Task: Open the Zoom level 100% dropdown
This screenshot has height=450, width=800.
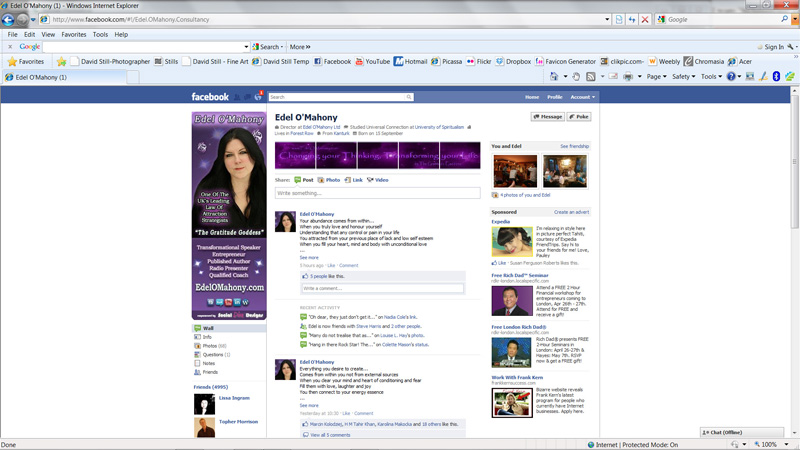Action: click(786, 444)
